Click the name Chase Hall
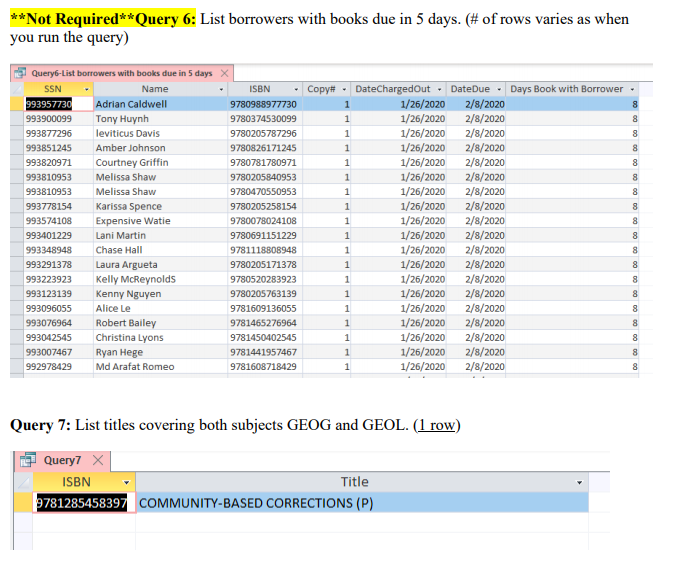This screenshot has width=687, height=576. coord(119,250)
